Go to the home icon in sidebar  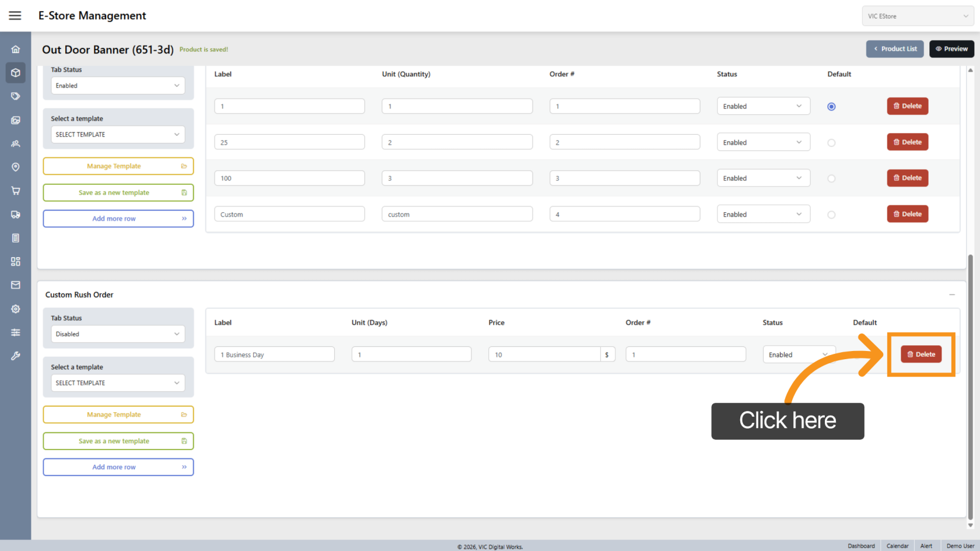pyautogui.click(x=16, y=50)
